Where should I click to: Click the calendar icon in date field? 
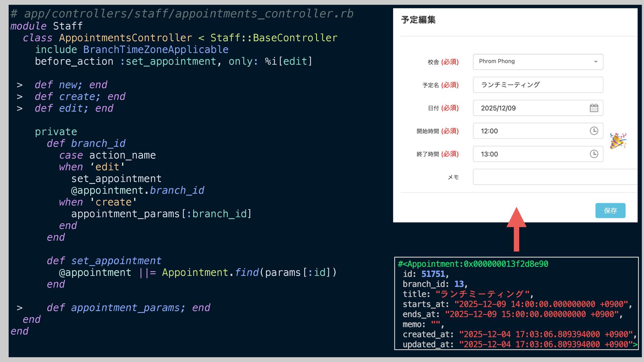594,108
